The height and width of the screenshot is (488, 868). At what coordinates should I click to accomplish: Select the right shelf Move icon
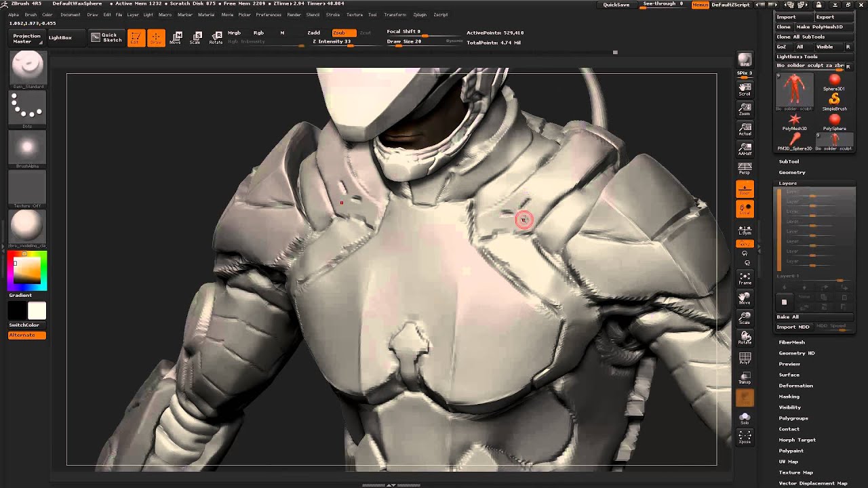(745, 298)
